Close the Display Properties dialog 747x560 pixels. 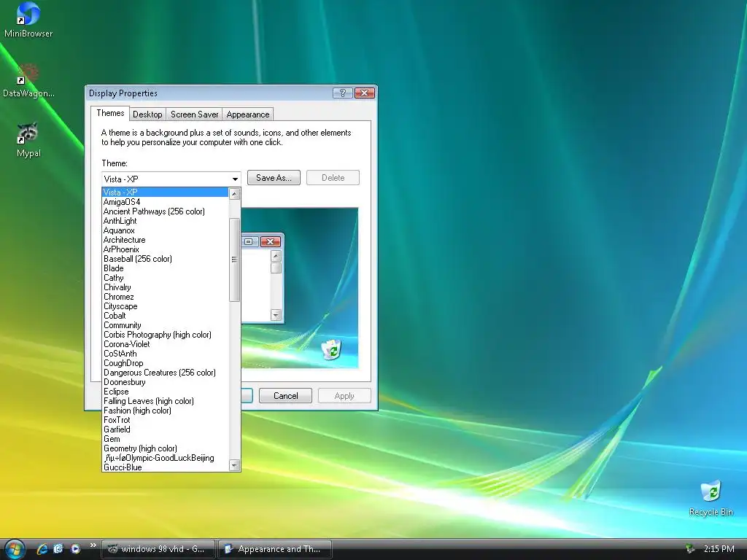point(365,93)
